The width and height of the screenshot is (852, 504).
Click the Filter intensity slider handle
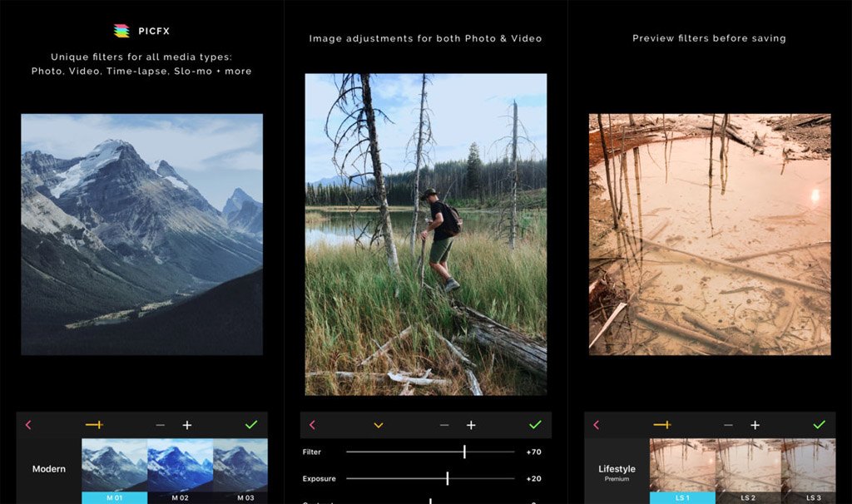tap(464, 452)
